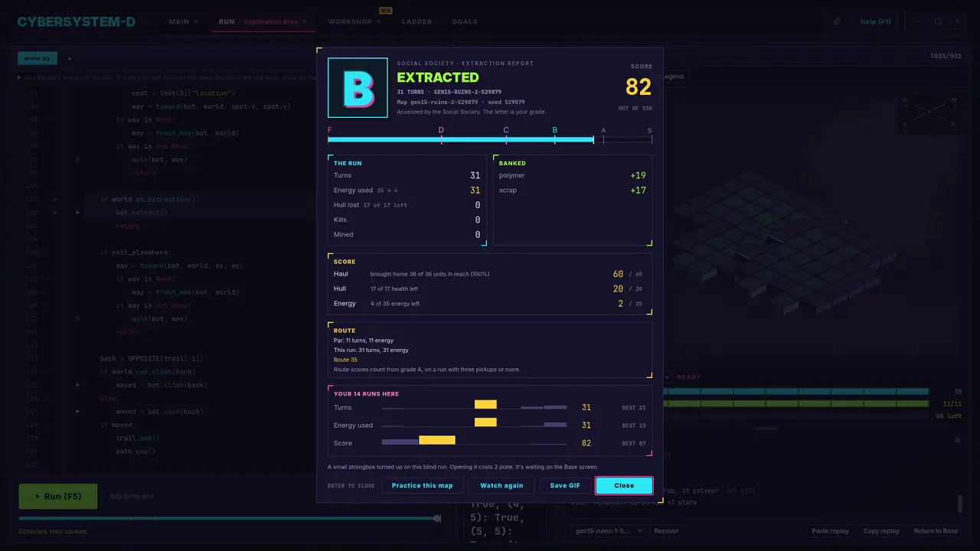
Task: Click the console scrollbar thumb
Action: (960, 504)
